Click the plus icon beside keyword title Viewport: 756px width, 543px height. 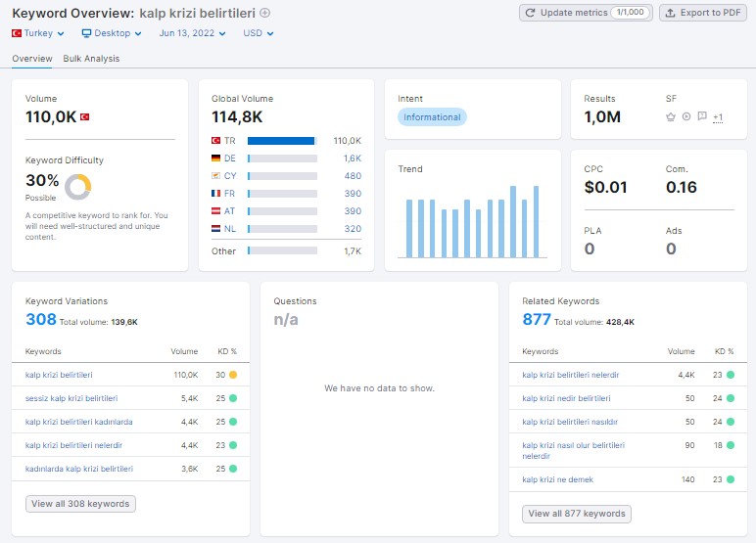(x=264, y=13)
